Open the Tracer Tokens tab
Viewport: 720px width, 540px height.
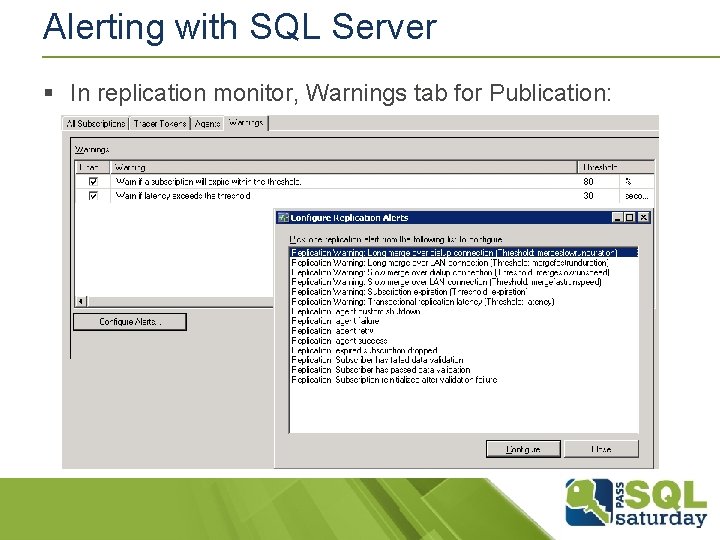pos(160,124)
